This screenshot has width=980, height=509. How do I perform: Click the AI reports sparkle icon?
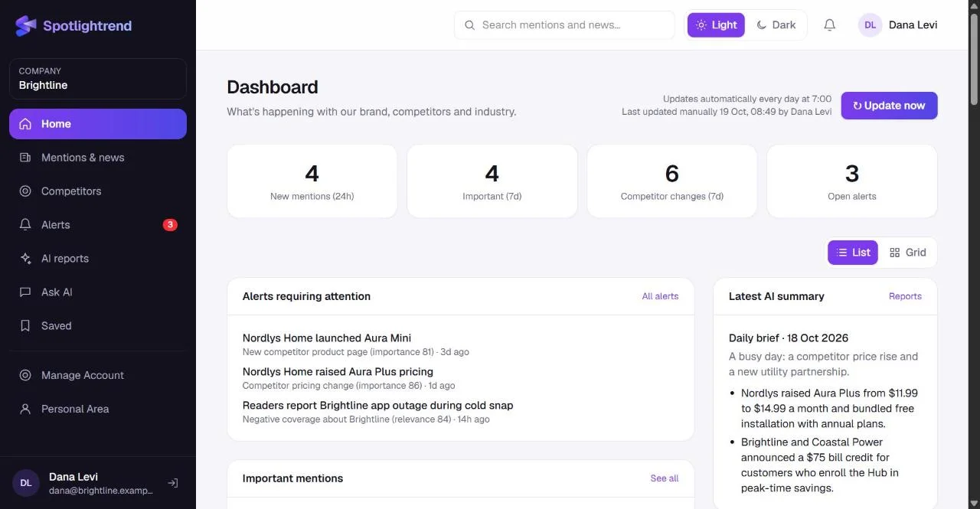tap(25, 259)
